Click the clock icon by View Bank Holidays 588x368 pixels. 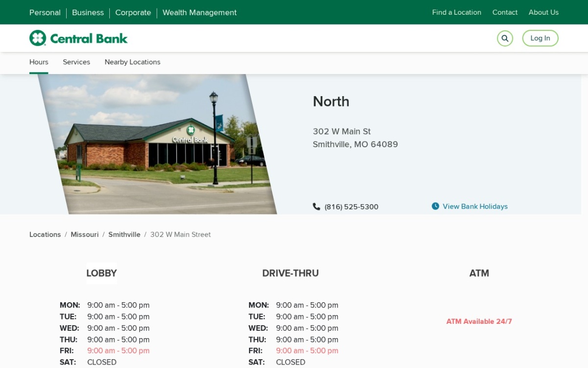tap(435, 206)
